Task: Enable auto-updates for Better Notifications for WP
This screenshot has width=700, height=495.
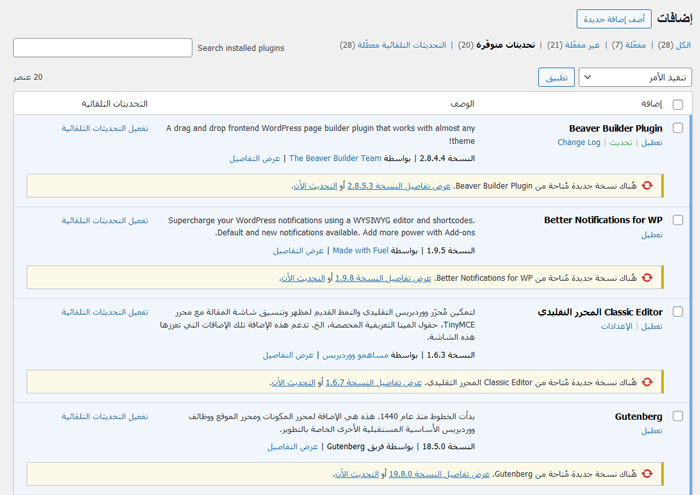Action: pos(105,220)
